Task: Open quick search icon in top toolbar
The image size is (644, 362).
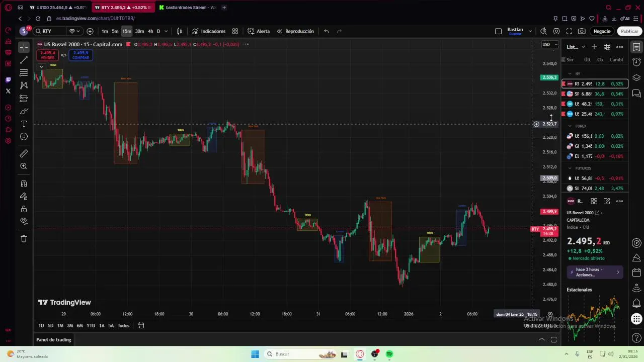Action: pyautogui.click(x=543, y=31)
